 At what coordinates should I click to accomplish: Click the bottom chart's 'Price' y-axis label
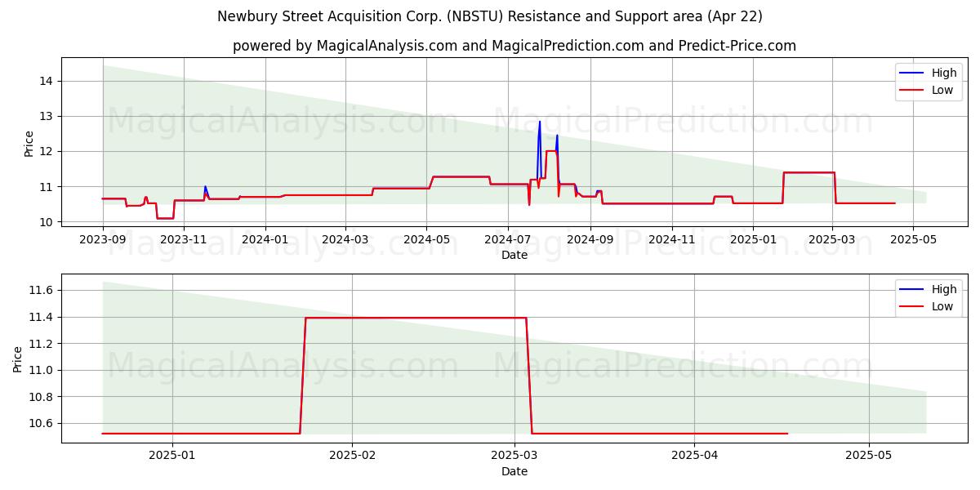pyautogui.click(x=18, y=359)
